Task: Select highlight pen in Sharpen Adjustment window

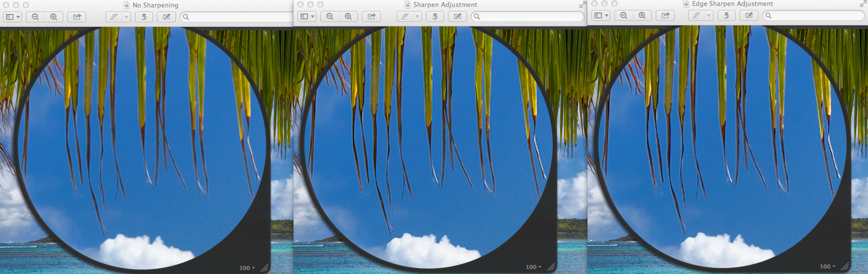Action: tap(405, 16)
